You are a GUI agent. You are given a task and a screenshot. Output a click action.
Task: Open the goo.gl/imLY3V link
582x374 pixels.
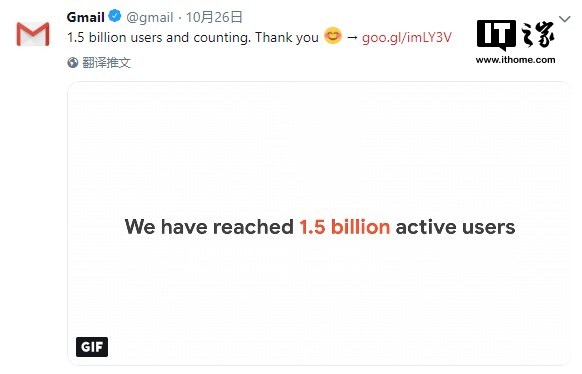pyautogui.click(x=407, y=37)
